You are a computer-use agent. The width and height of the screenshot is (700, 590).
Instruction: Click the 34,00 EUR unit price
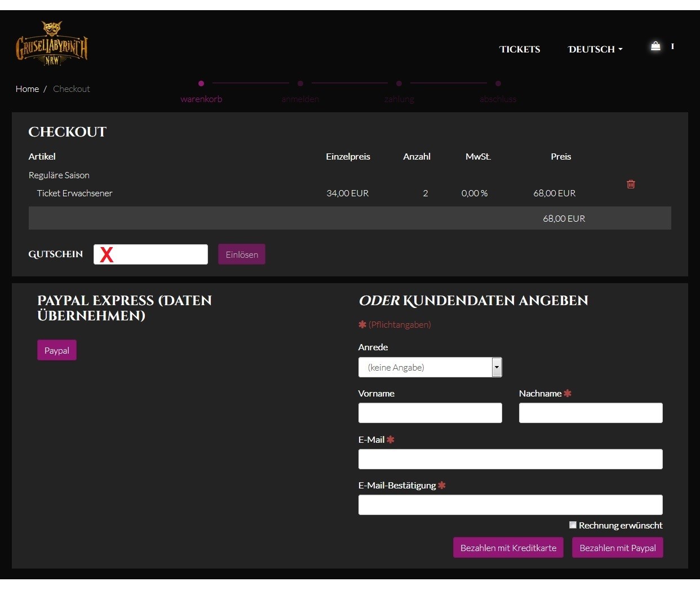[348, 193]
